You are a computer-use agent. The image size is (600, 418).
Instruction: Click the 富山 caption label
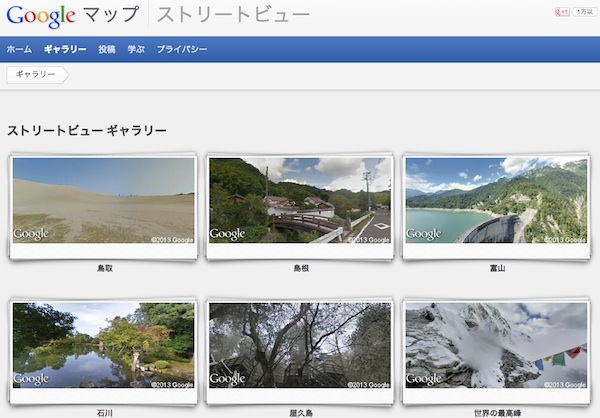click(x=497, y=269)
